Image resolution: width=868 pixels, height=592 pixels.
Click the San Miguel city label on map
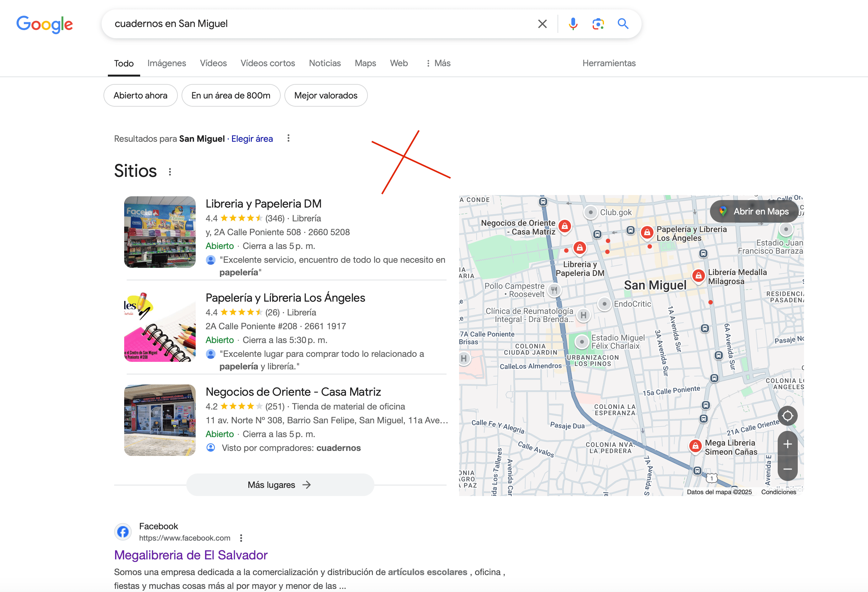coord(655,285)
